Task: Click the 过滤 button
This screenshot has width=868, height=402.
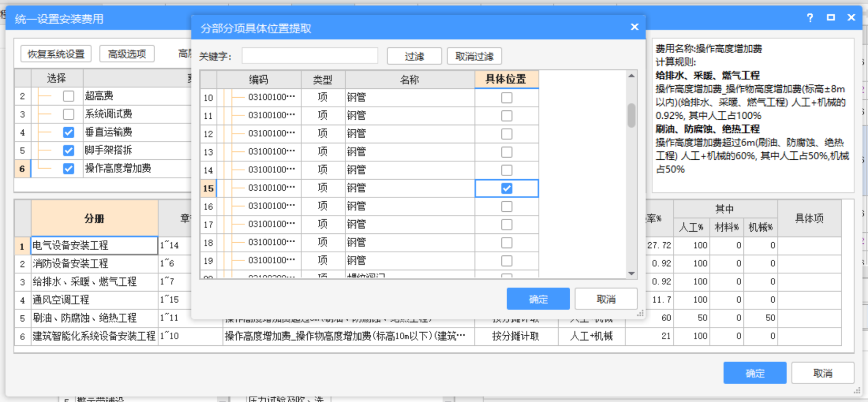Action: (x=414, y=56)
